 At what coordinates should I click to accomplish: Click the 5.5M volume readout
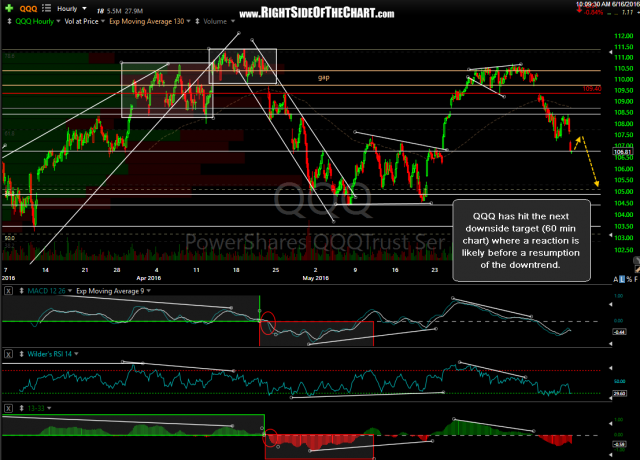click(114, 11)
